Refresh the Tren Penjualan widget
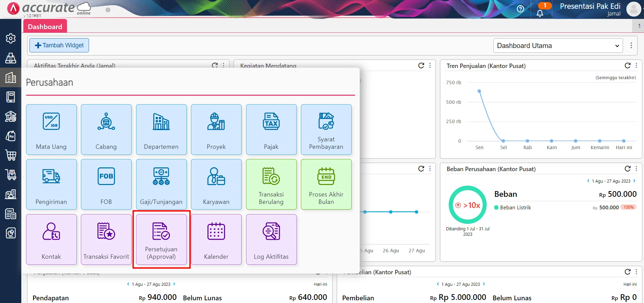Viewport: 644px width, 303px height. [627, 66]
